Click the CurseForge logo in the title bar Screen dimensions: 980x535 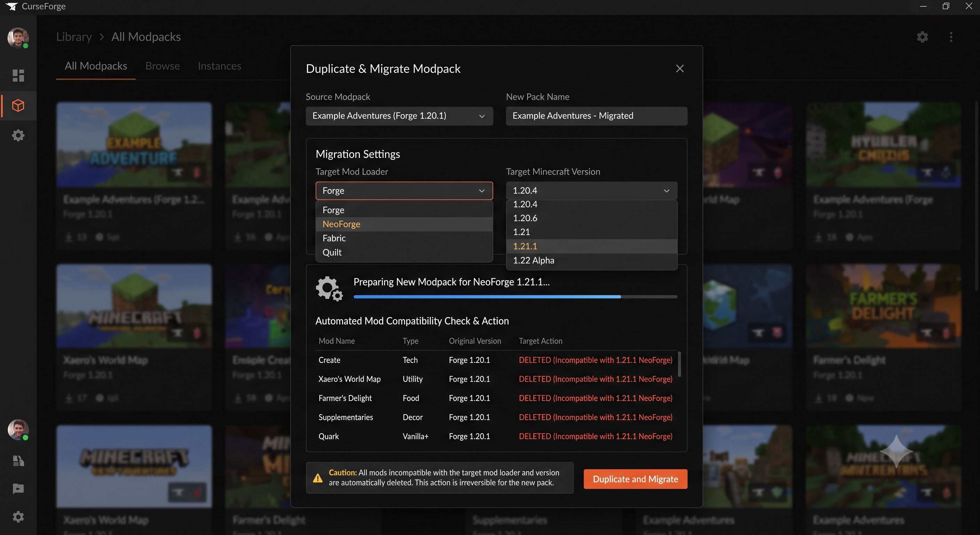click(12, 7)
